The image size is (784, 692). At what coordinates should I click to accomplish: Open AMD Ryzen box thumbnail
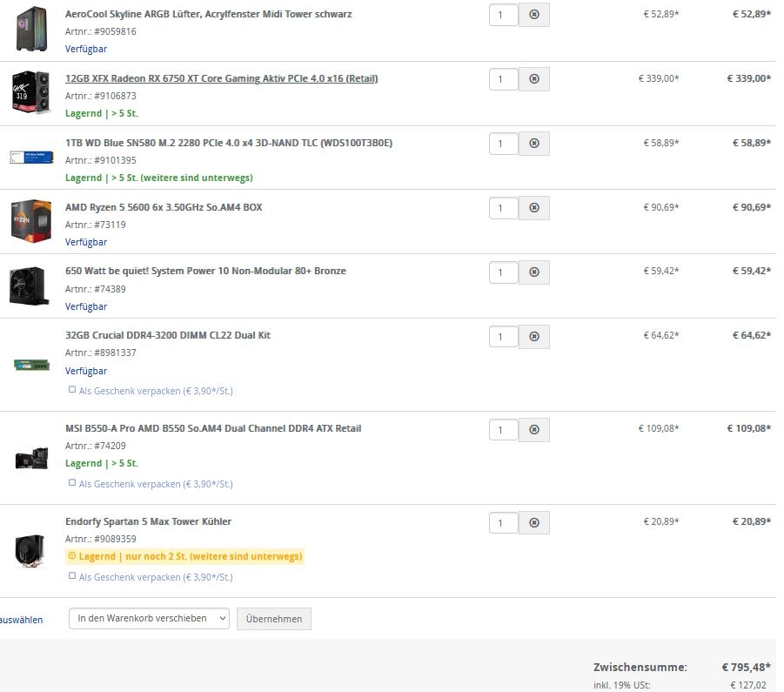(x=31, y=220)
